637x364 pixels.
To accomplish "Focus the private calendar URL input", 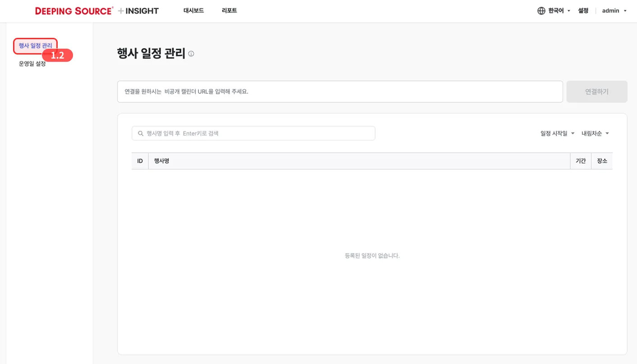I will click(x=340, y=91).
